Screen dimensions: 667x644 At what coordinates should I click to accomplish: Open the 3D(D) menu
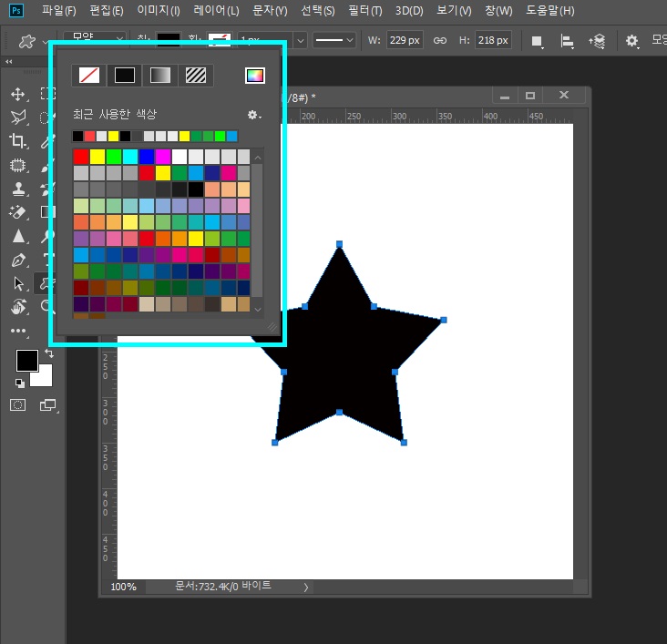(x=409, y=10)
